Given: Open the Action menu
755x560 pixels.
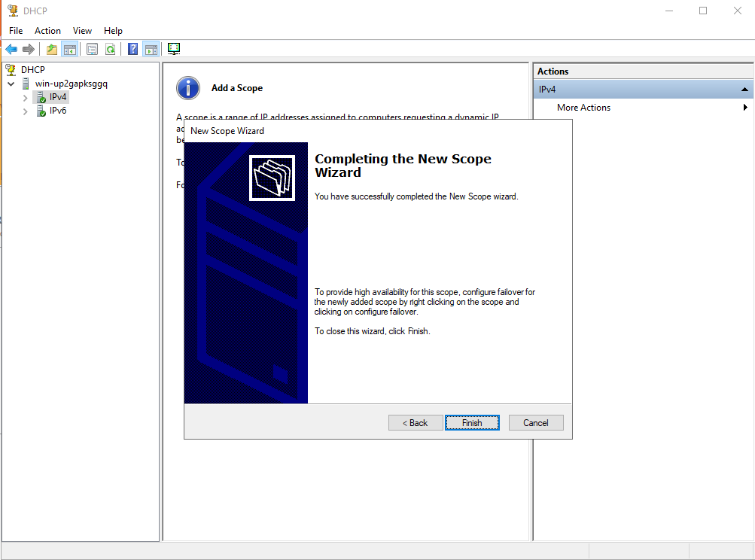Looking at the screenshot, I should [47, 31].
